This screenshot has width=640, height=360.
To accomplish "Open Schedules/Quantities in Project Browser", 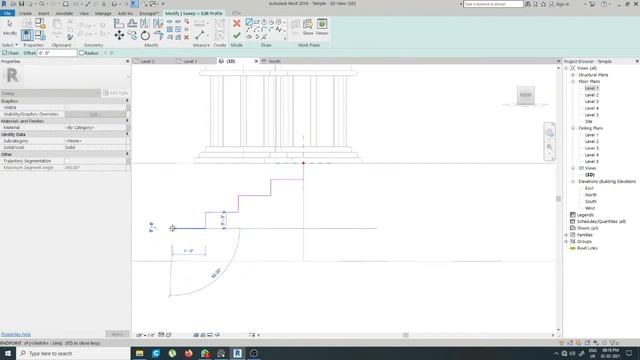I will click(x=601, y=221).
